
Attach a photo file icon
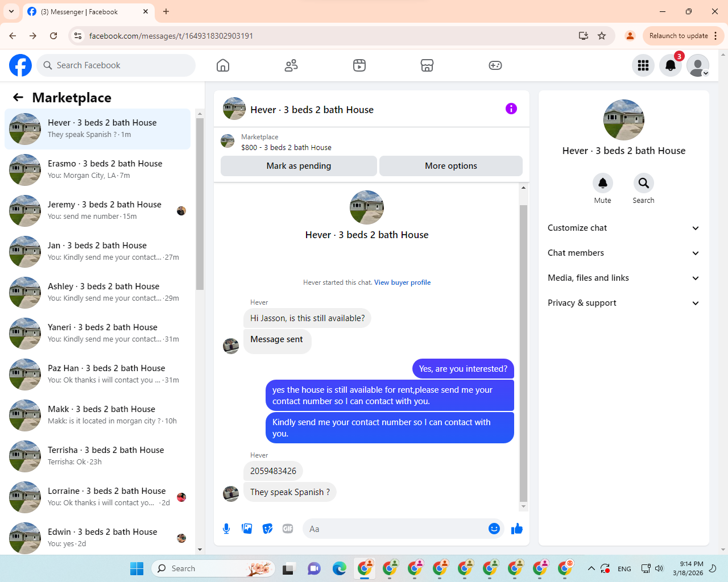coord(247,529)
